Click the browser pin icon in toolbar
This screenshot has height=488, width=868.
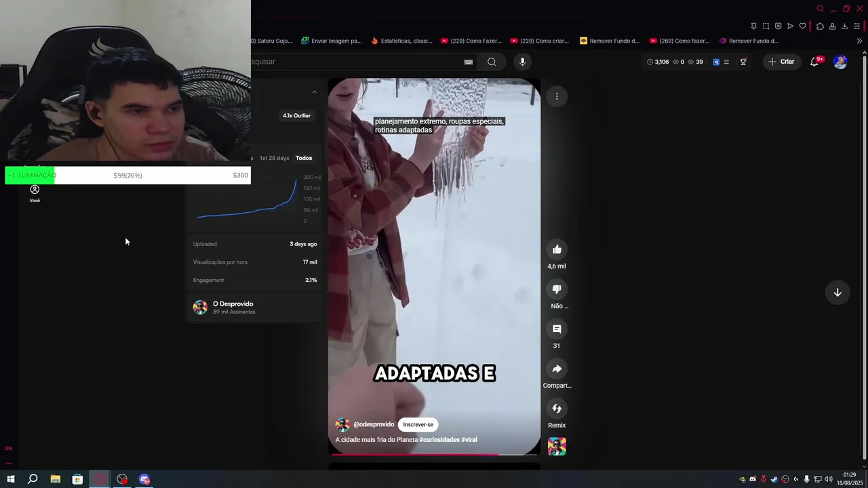click(754, 26)
